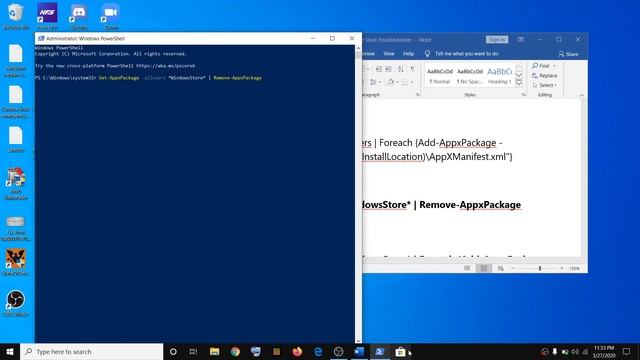Open the View tab in Word
This screenshot has width=640, height=360.
[x=389, y=53]
